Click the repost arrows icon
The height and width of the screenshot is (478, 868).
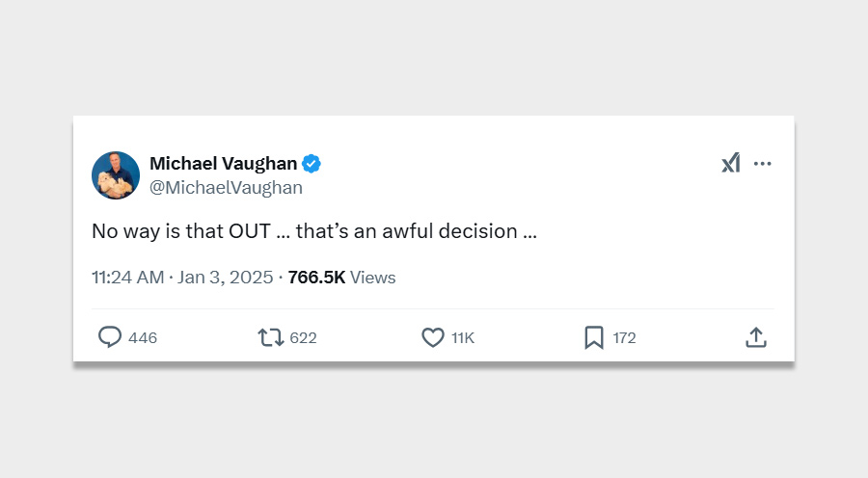pos(270,337)
